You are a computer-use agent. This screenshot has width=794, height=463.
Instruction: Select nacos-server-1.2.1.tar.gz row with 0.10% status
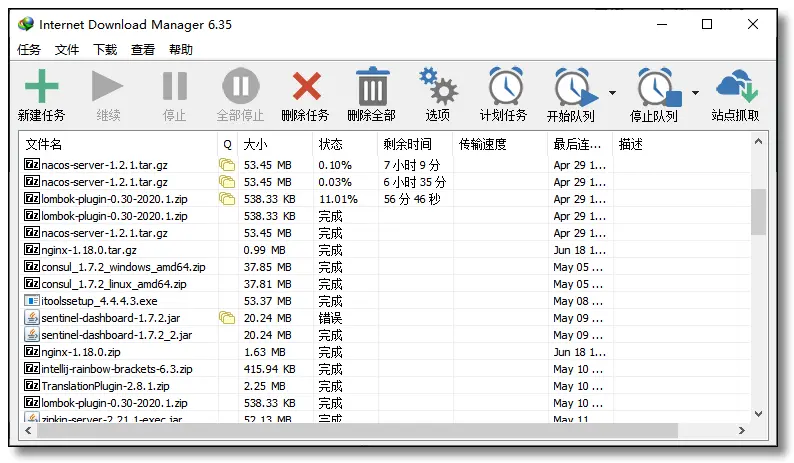[x=385, y=165]
